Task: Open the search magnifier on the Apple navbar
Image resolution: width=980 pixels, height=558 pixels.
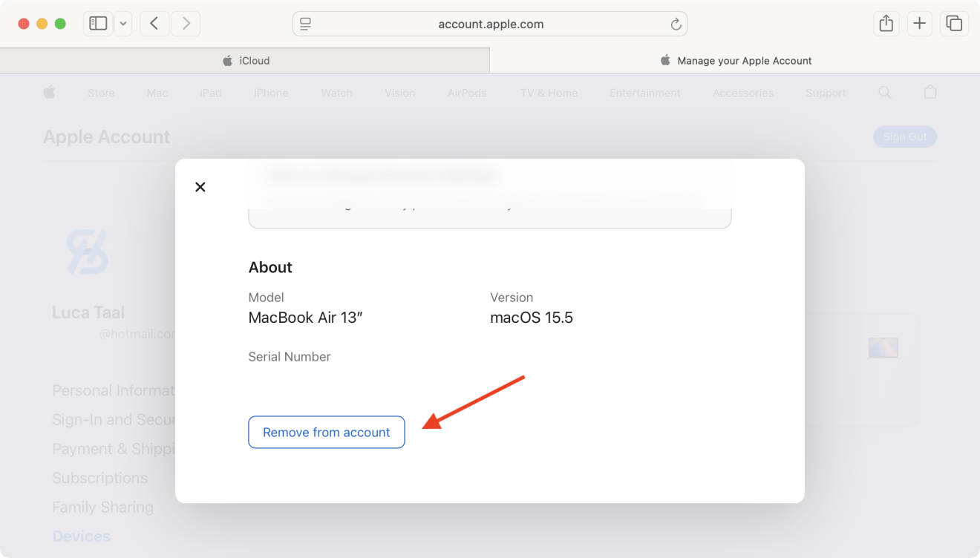Action: coord(884,92)
